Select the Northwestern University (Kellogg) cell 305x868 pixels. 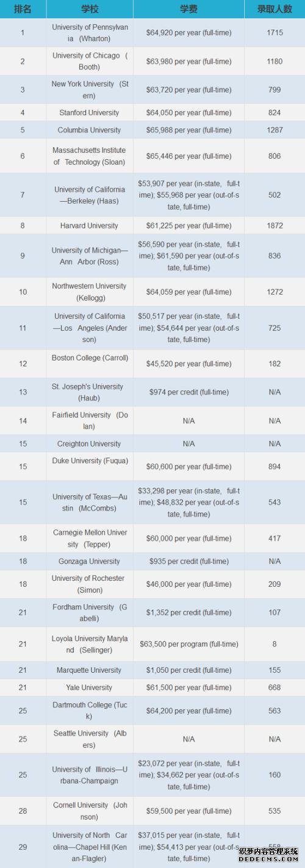[x=90, y=292]
